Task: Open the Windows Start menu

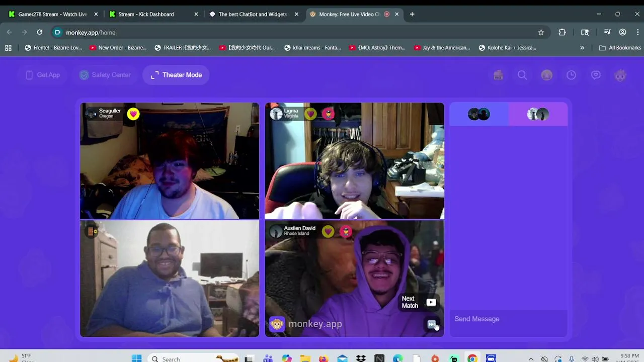Action: [x=136, y=358]
